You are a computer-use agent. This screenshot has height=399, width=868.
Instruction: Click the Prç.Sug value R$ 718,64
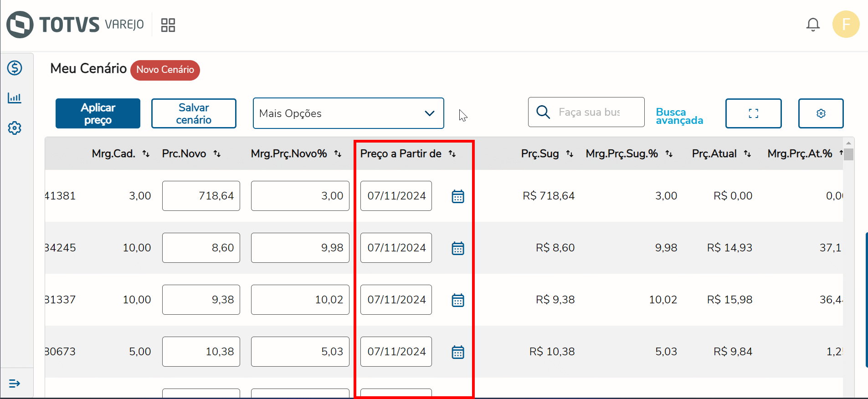tap(549, 196)
